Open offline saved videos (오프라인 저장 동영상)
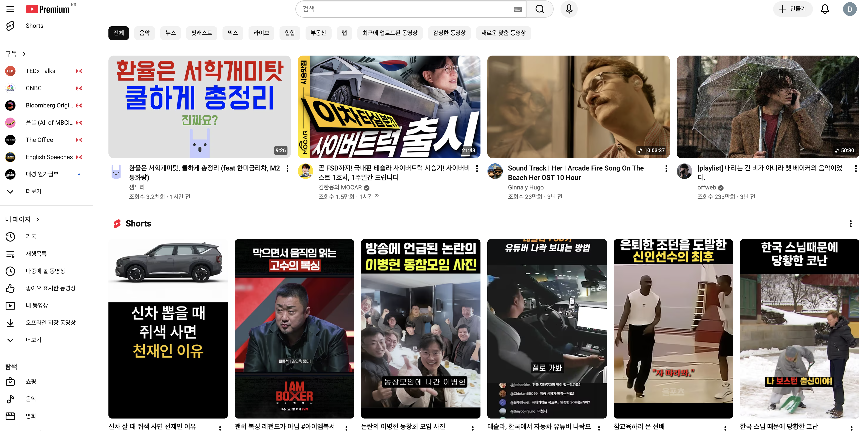The height and width of the screenshot is (431, 868). (x=51, y=322)
